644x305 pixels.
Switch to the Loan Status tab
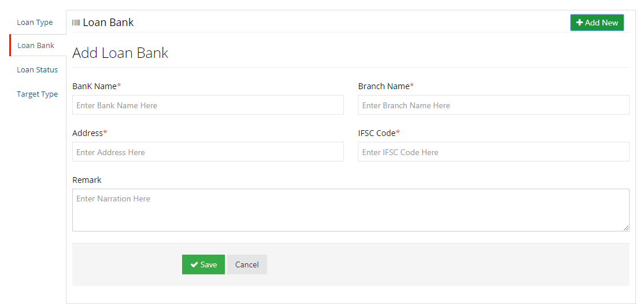pyautogui.click(x=37, y=69)
